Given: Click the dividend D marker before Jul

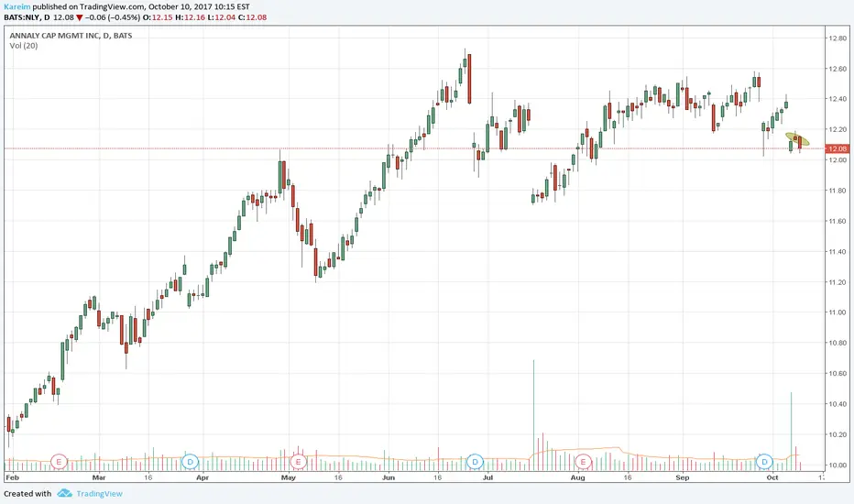Looking at the screenshot, I should pyautogui.click(x=475, y=462).
